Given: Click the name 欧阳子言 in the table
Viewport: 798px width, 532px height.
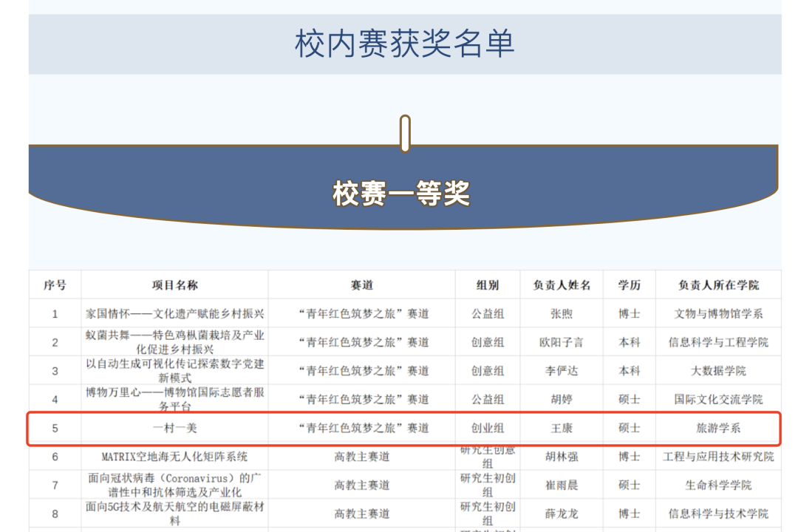Looking at the screenshot, I should pyautogui.click(x=562, y=342).
